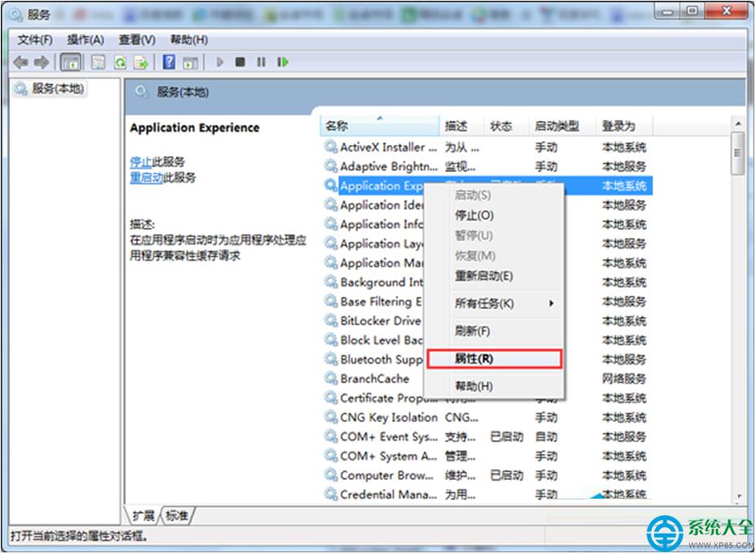The width and height of the screenshot is (756, 554).
Task: Toggle the Show/Hide Console Tree icon
Action: (71, 62)
